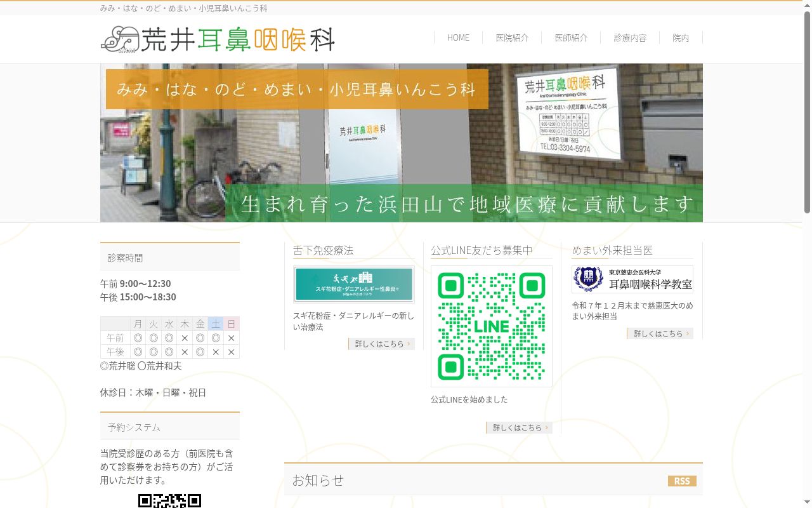Open the 診療内容 menu item
Screen dimensions: 812x508
point(630,37)
